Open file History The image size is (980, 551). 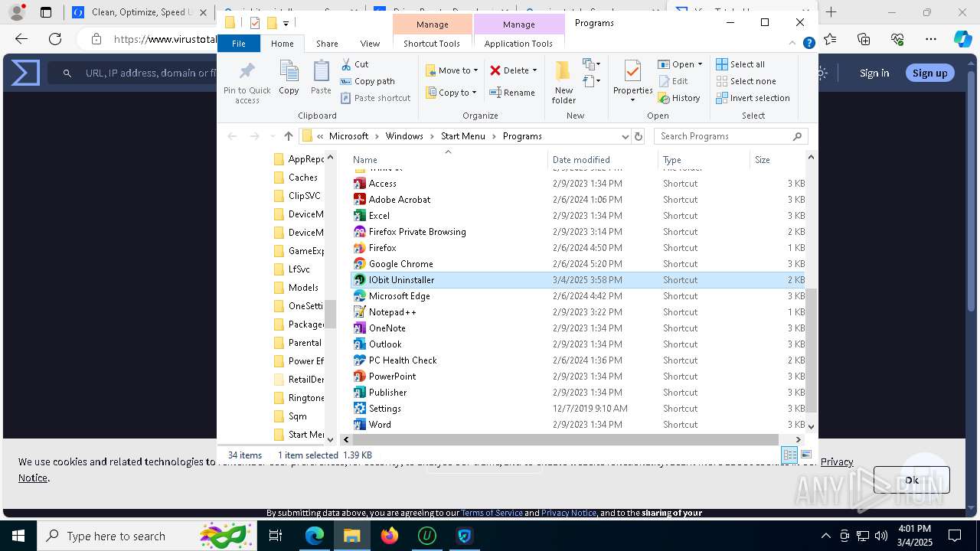click(679, 98)
